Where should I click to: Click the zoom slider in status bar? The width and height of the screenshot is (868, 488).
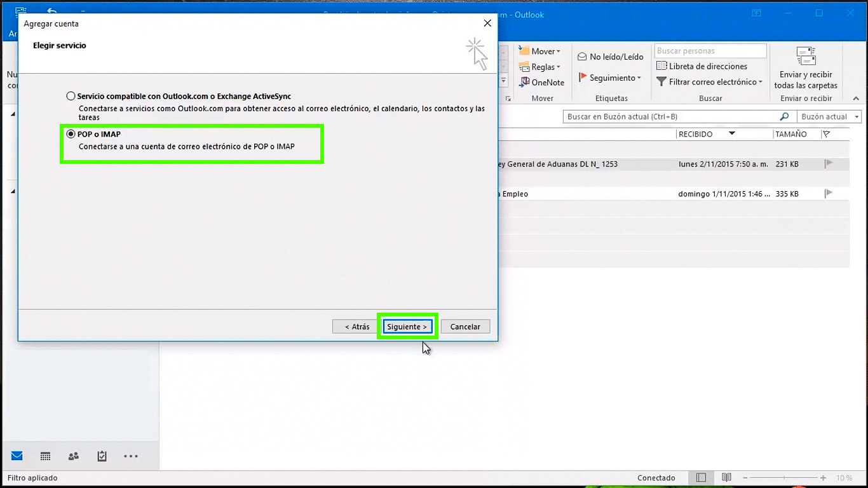787,478
